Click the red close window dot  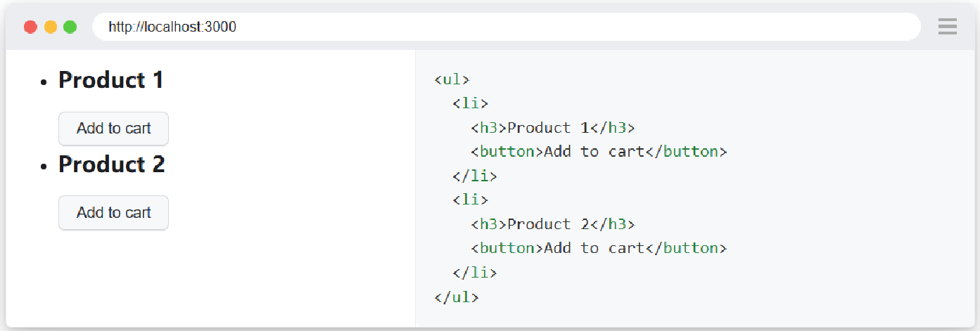[x=30, y=27]
